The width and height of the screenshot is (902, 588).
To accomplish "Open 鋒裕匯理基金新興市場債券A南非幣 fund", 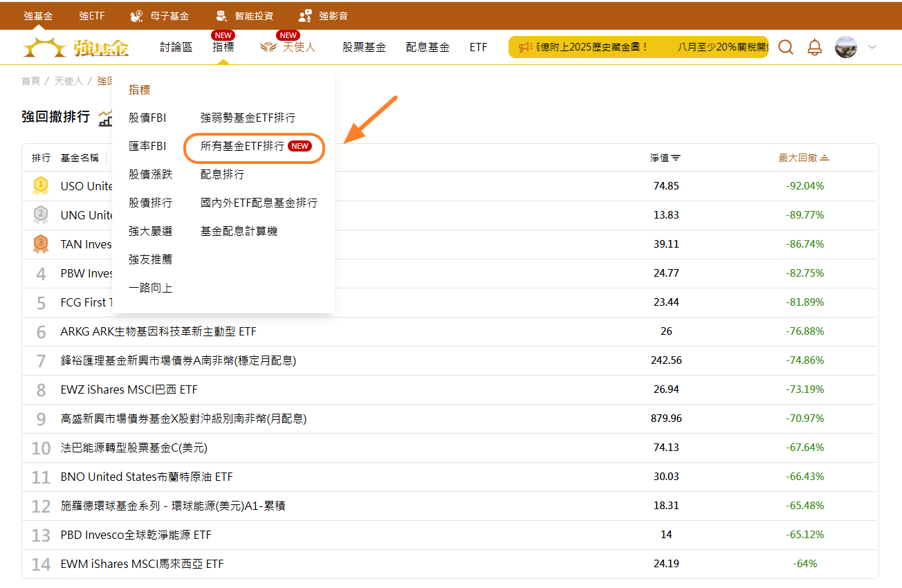I will [178, 360].
